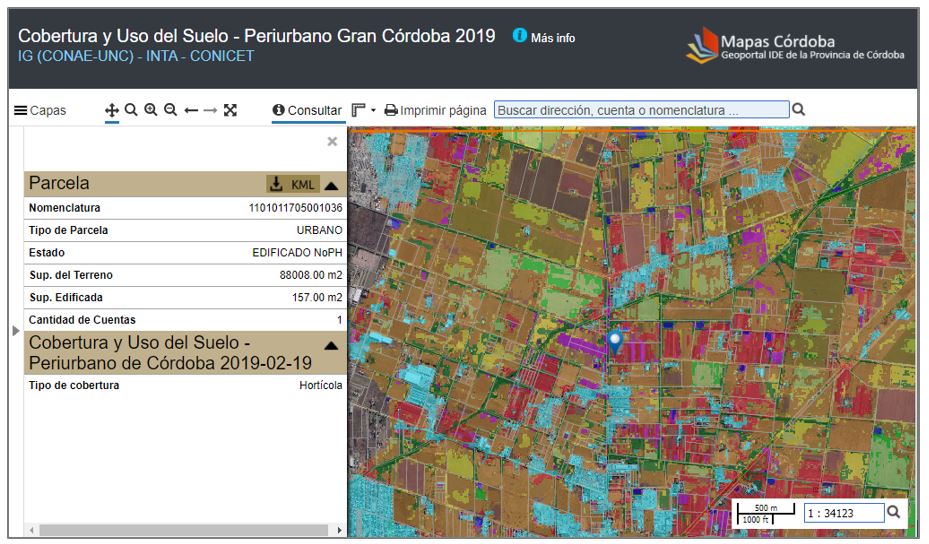This screenshot has height=544, width=929.
Task: Click the Estado EDIFICADO NoPH value
Action: click(297, 252)
